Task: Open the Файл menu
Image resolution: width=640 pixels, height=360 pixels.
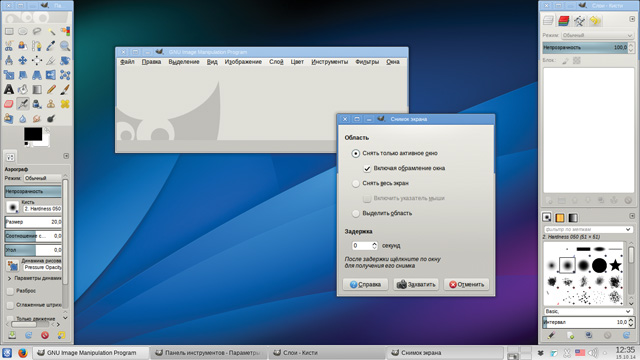Action: (127, 62)
